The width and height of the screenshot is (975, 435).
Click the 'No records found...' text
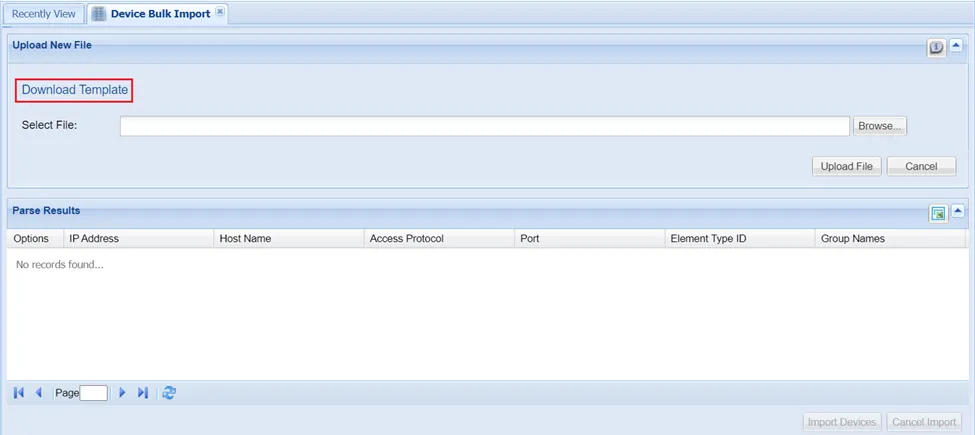click(x=60, y=265)
